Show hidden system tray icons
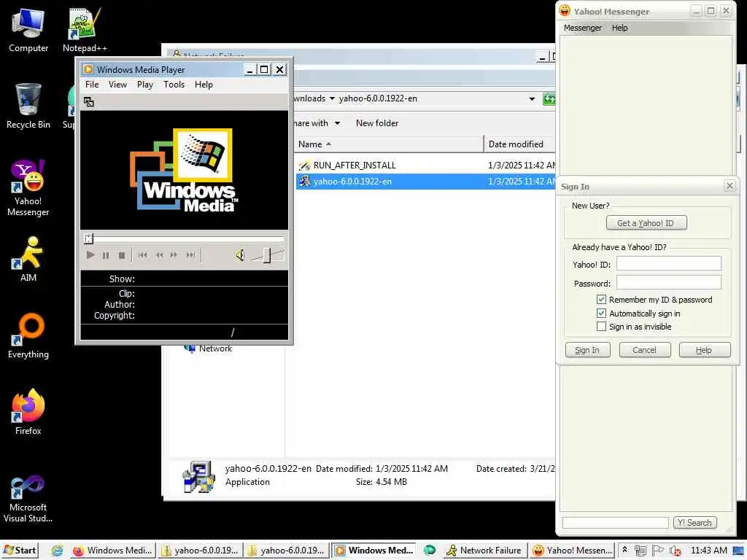The width and height of the screenshot is (747, 560). click(624, 550)
